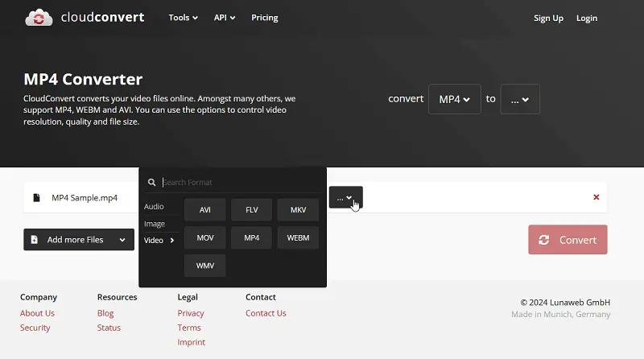644x359 pixels.
Task: Open the Privacy link
Action: (191, 313)
